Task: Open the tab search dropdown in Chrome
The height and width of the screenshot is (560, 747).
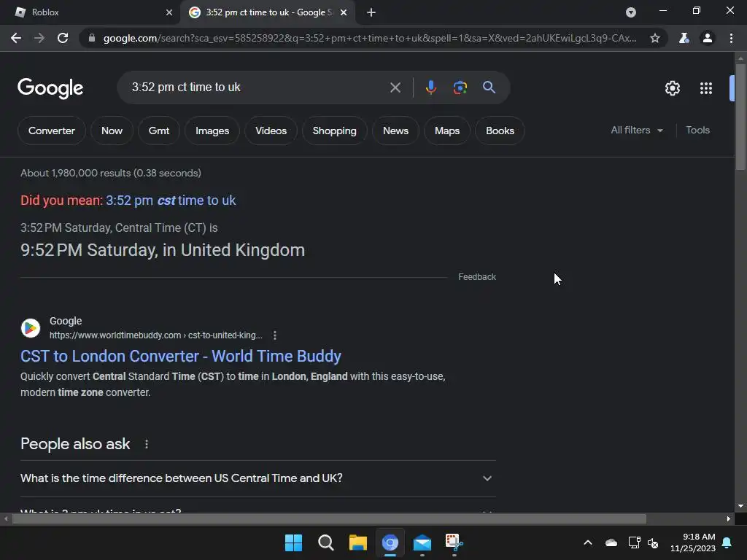Action: coord(631,12)
